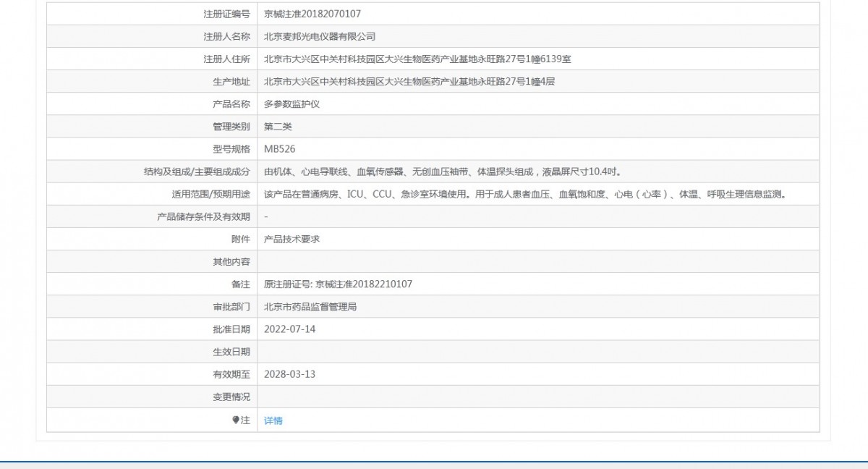
Task: Click the intended use text starting 该产品在普通病房
Action: [x=525, y=194]
